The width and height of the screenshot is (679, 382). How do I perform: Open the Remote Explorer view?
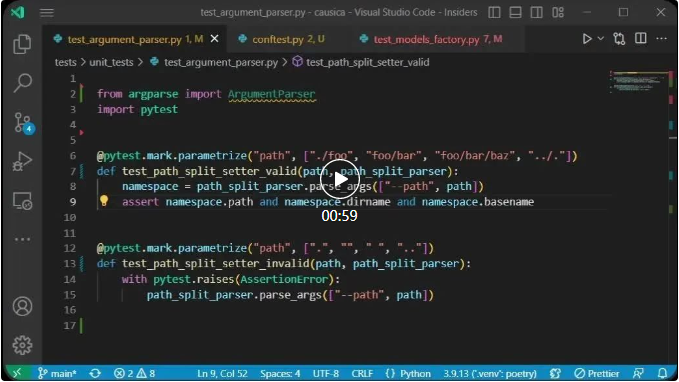click(x=22, y=201)
